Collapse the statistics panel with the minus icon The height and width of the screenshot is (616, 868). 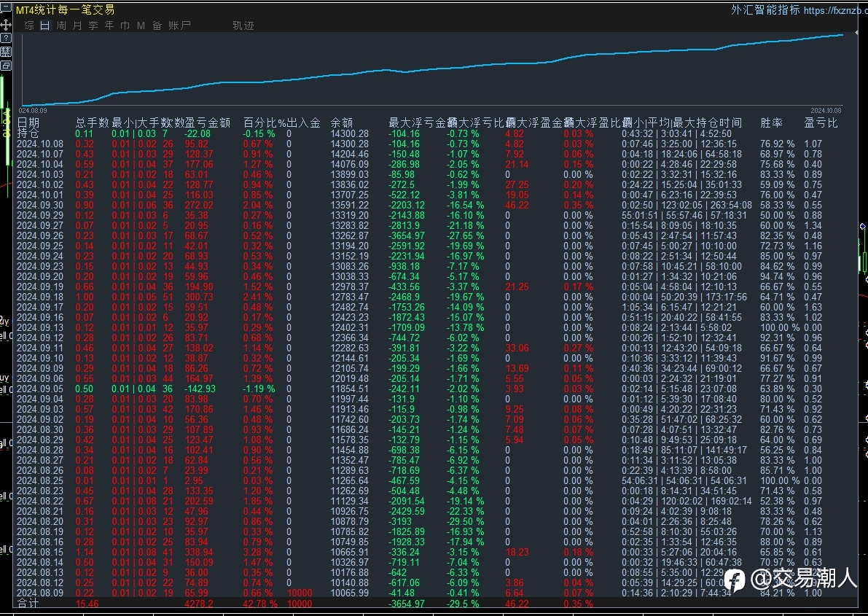point(6,8)
